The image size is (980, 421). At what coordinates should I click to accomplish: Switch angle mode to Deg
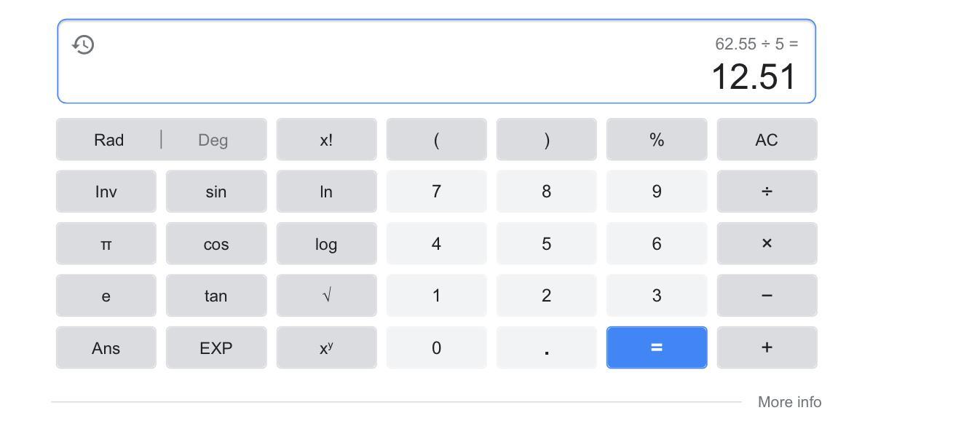213,140
